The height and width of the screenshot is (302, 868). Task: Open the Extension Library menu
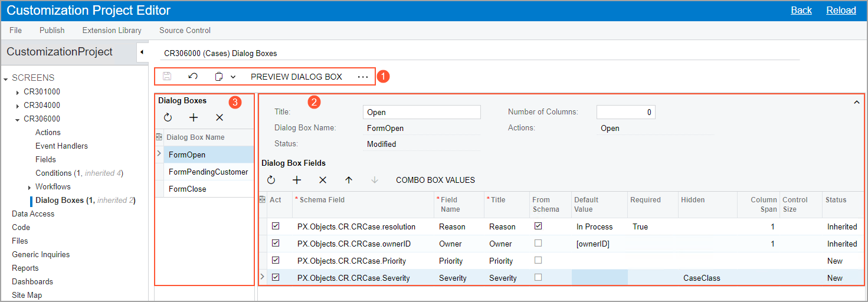pyautogui.click(x=112, y=30)
